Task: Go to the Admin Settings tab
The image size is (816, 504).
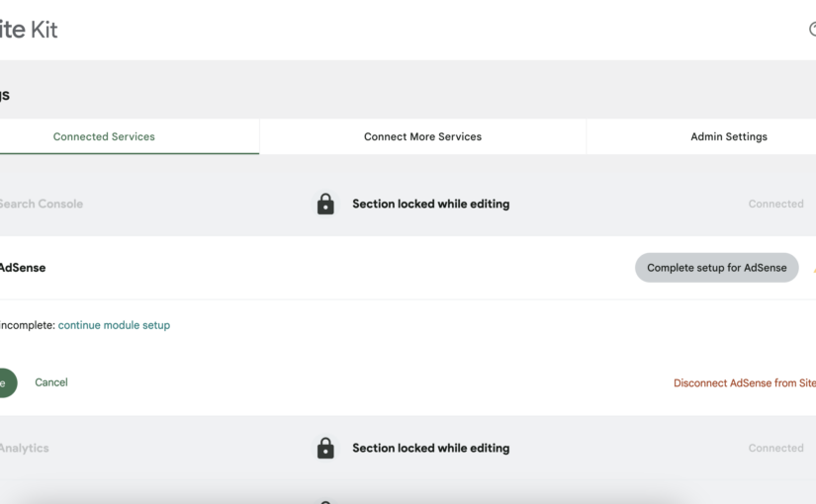Action: pyautogui.click(x=728, y=136)
